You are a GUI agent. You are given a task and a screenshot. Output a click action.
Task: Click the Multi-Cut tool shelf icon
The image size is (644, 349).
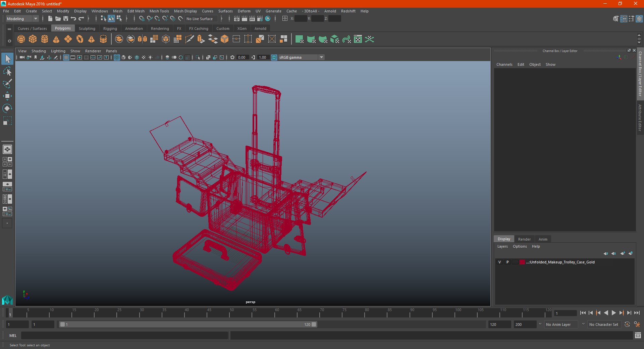[x=190, y=39]
